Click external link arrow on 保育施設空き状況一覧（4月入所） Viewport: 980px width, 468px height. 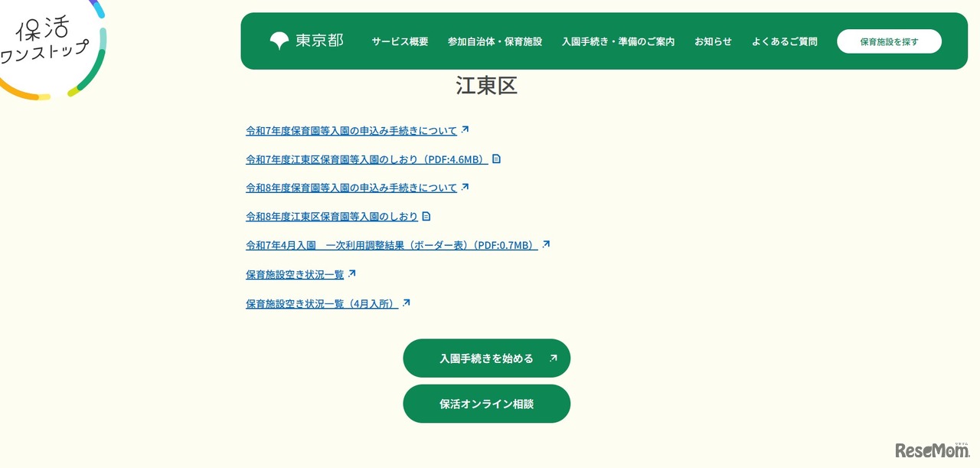(407, 302)
